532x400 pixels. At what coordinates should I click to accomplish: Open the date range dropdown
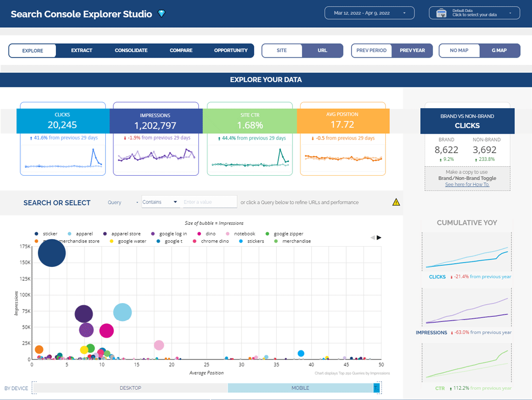click(369, 13)
